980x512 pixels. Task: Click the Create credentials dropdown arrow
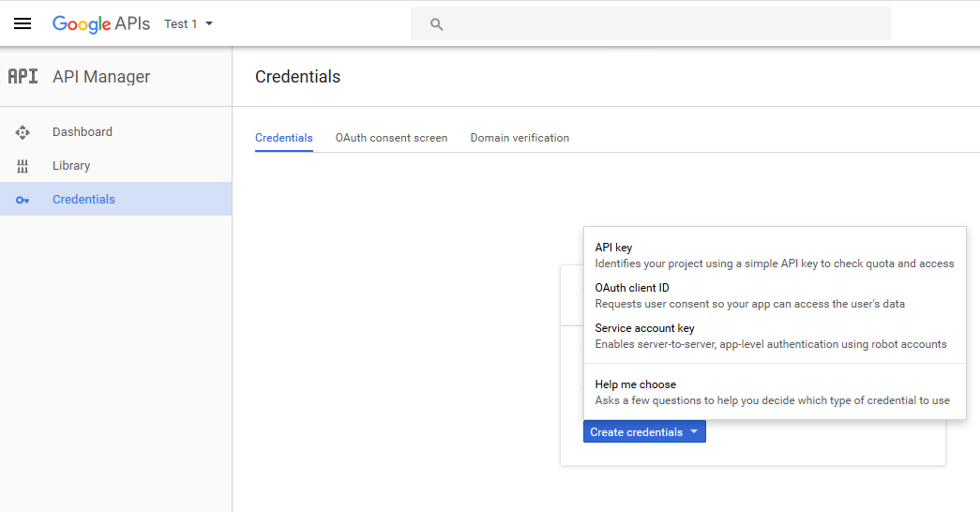coord(694,431)
